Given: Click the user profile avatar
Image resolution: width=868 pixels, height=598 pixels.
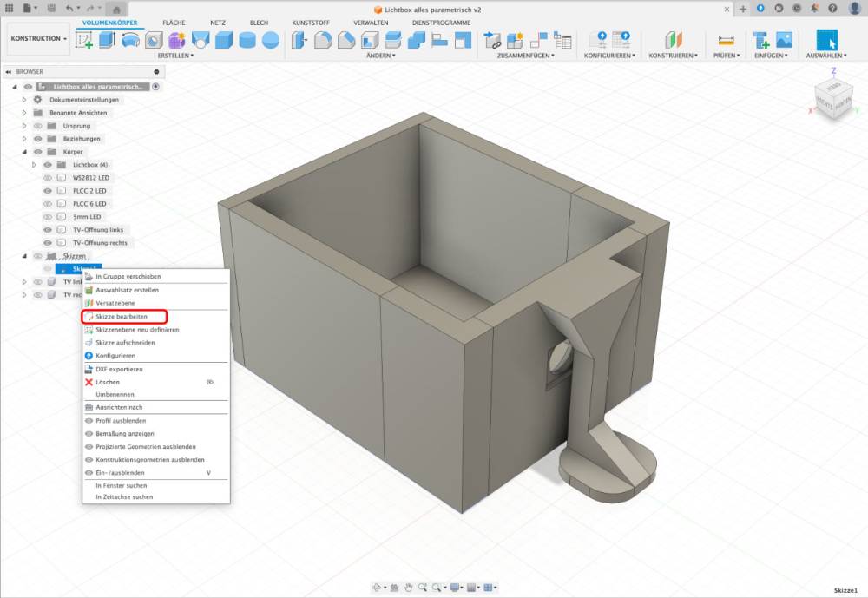Looking at the screenshot, I should [854, 9].
